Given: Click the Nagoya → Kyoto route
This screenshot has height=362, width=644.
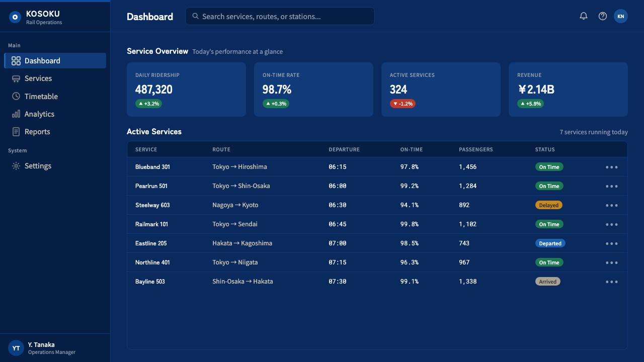Looking at the screenshot, I should (235, 205).
